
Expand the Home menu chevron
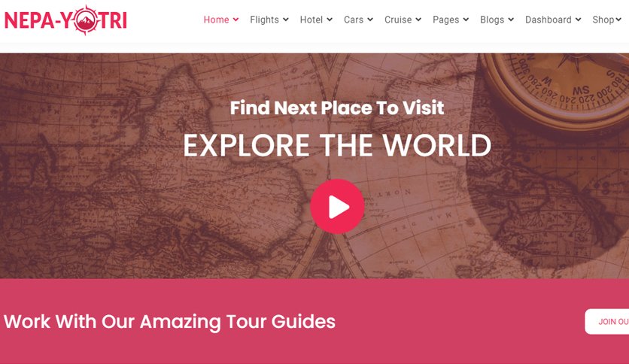(x=236, y=20)
